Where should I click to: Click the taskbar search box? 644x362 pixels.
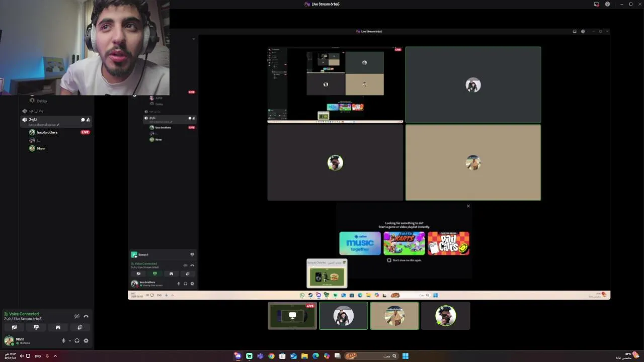[x=372, y=356]
